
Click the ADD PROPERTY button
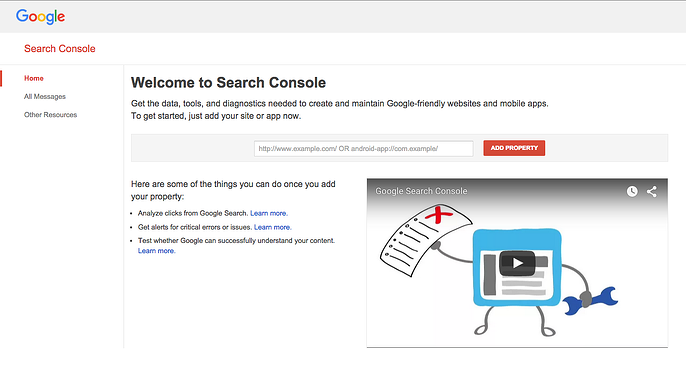pos(514,148)
